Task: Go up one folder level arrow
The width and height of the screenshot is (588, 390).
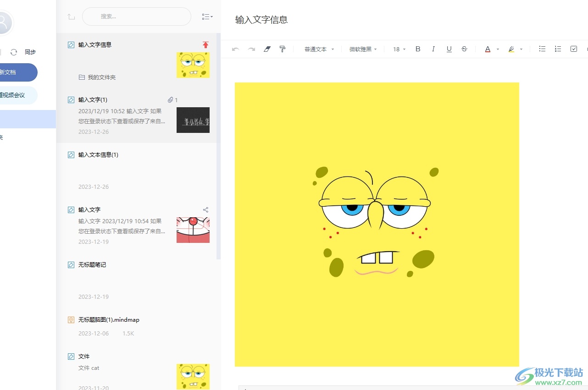Action: (x=71, y=16)
